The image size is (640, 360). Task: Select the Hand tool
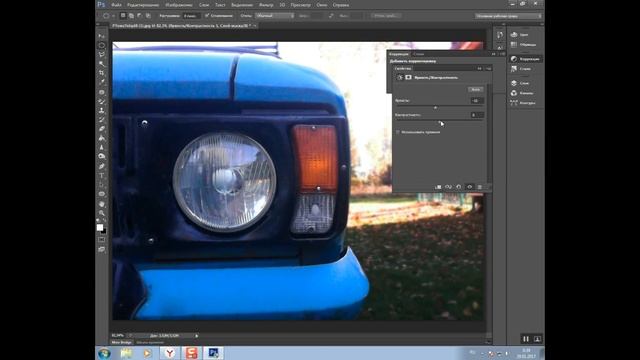click(101, 204)
